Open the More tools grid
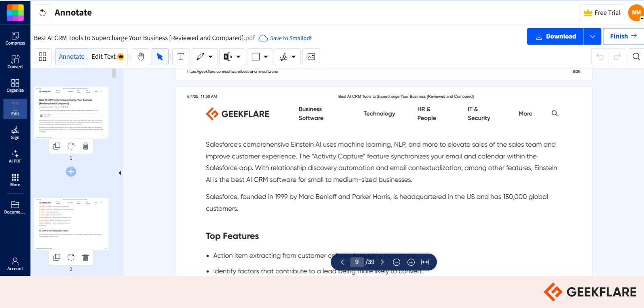 (15, 180)
